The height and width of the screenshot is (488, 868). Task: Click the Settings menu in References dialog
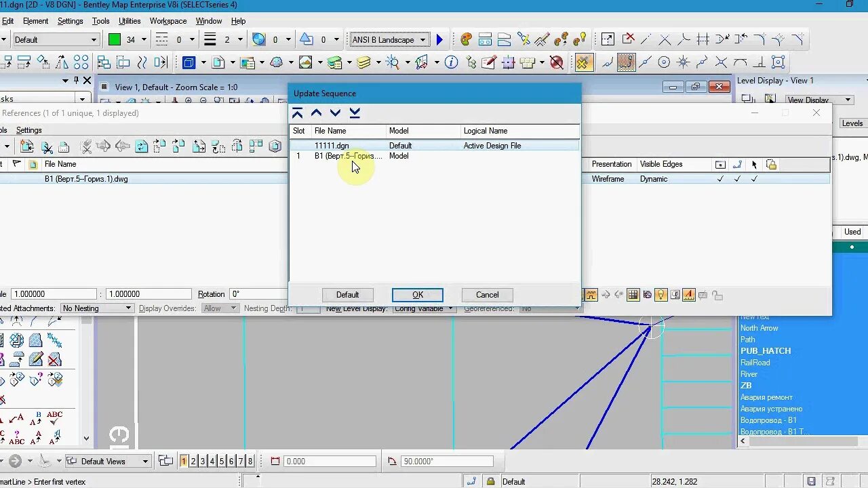[28, 130]
